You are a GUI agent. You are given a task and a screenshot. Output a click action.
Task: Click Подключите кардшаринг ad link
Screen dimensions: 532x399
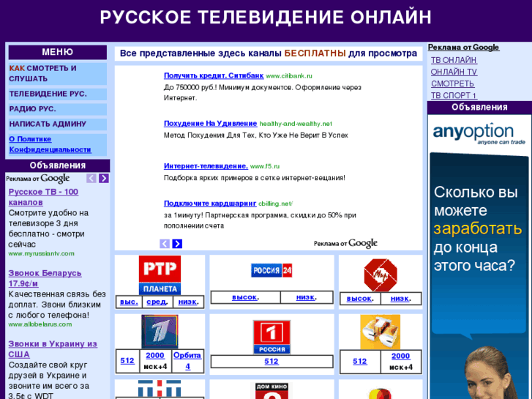(210, 204)
